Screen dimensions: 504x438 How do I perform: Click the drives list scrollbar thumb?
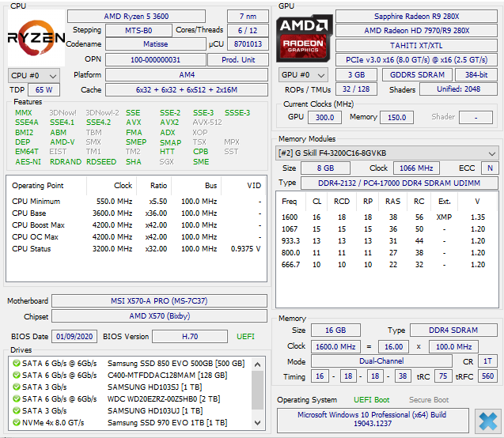coord(257,390)
